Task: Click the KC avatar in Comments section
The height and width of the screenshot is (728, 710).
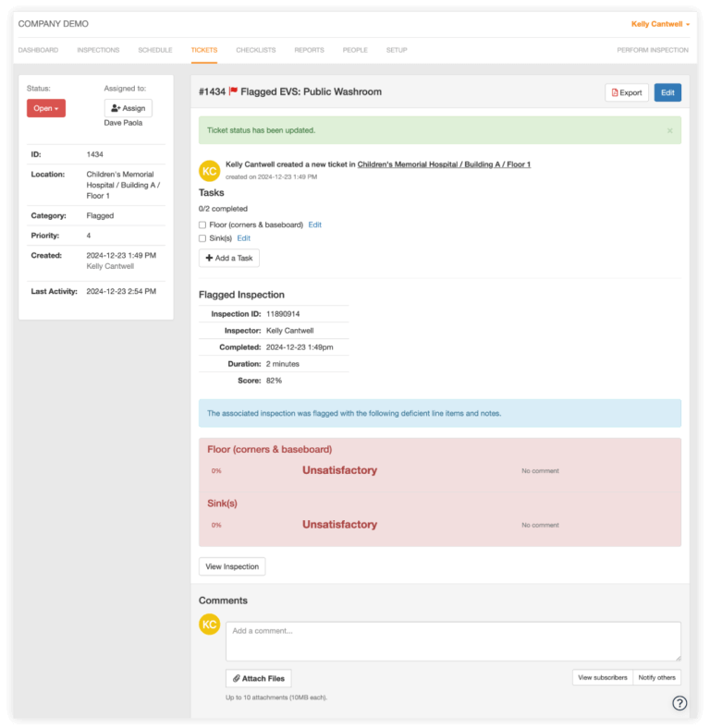Action: 210,625
